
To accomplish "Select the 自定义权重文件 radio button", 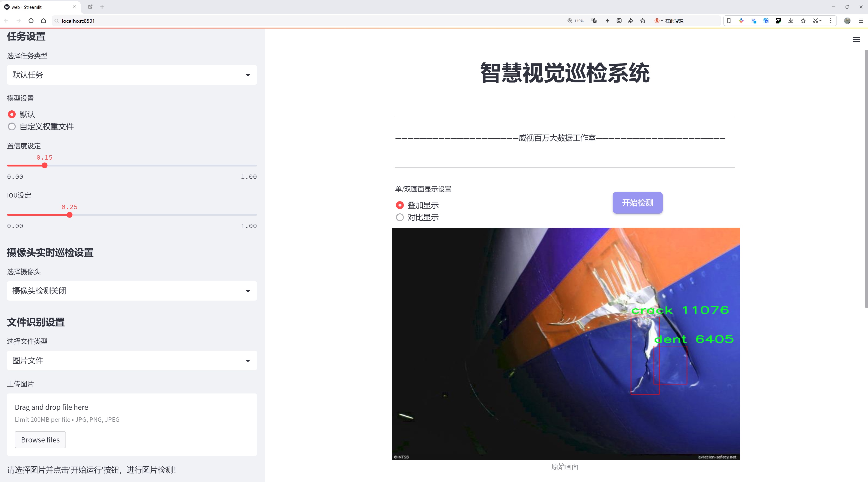I will 12,127.
